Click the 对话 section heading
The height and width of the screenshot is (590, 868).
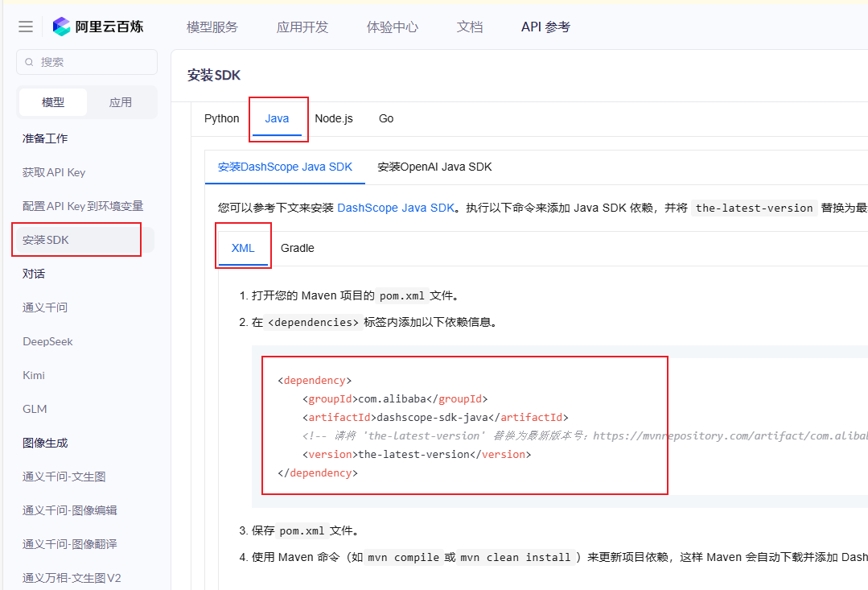pyautogui.click(x=34, y=274)
